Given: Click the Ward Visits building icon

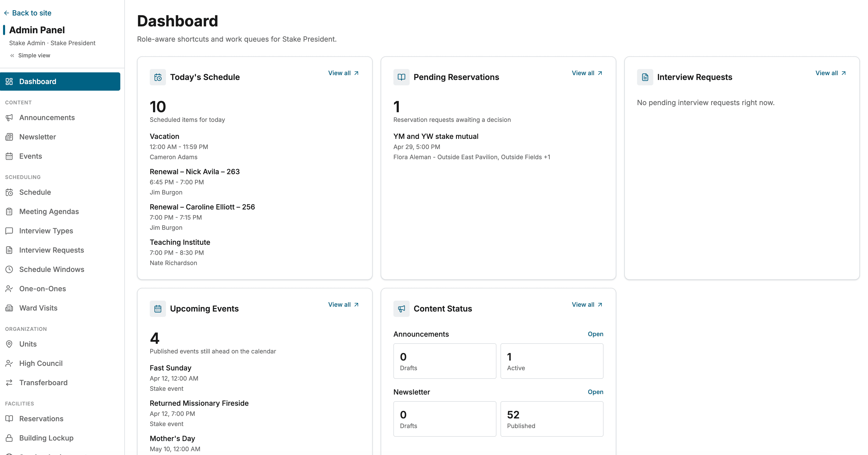Looking at the screenshot, I should click(9, 308).
